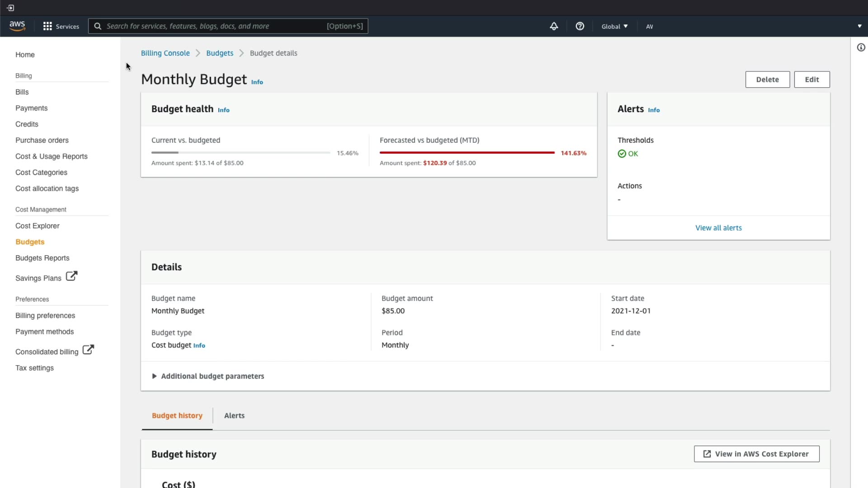Click the AWS logo icon

tap(17, 26)
